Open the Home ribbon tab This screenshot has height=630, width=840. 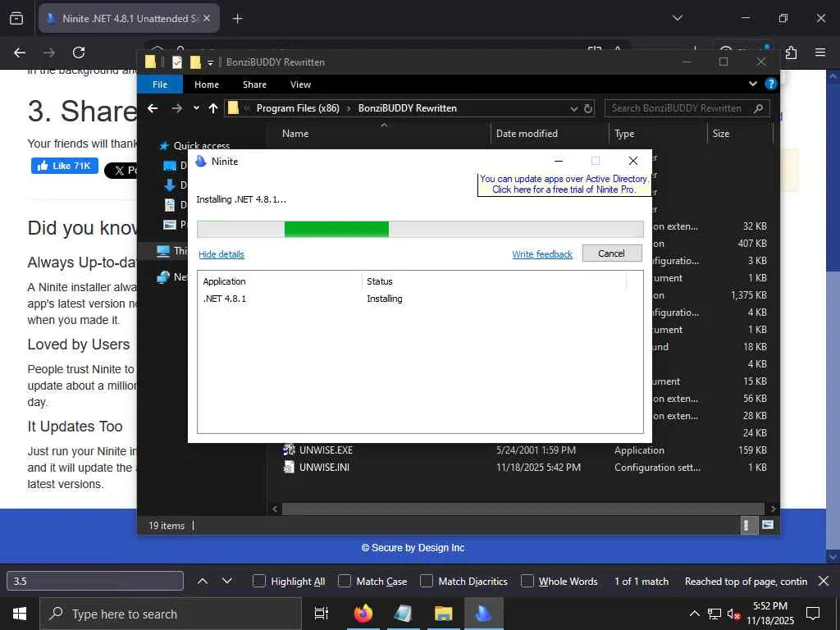(206, 84)
